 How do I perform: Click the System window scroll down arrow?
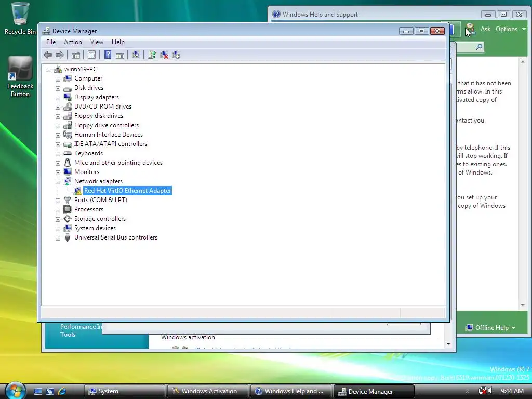[448, 344]
